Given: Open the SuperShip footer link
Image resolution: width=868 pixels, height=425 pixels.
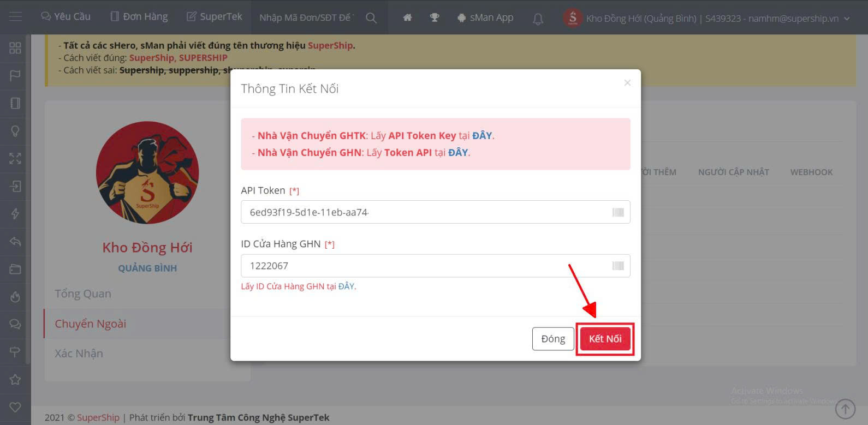Looking at the screenshot, I should click(x=98, y=417).
